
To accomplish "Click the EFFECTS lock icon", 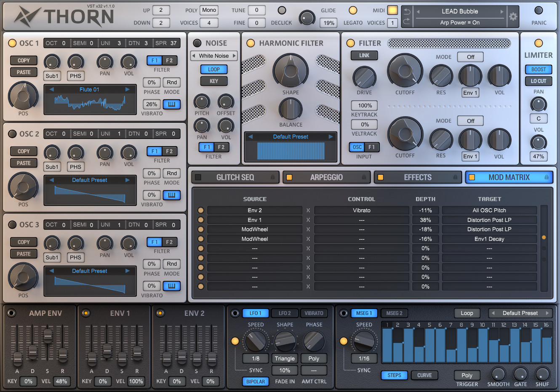I will pyautogui.click(x=455, y=177).
